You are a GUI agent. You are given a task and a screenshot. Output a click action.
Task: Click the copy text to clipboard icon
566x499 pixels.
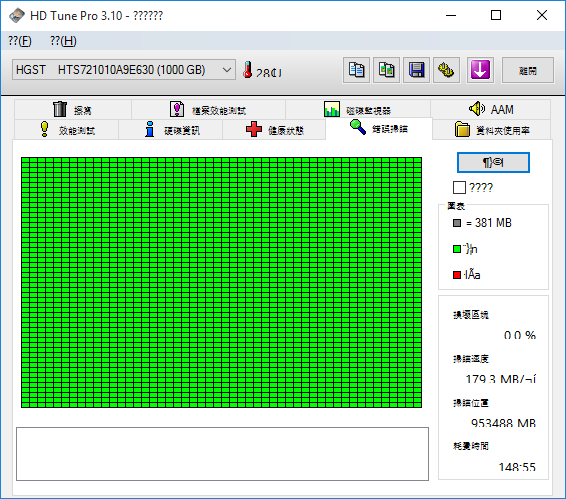click(356, 70)
